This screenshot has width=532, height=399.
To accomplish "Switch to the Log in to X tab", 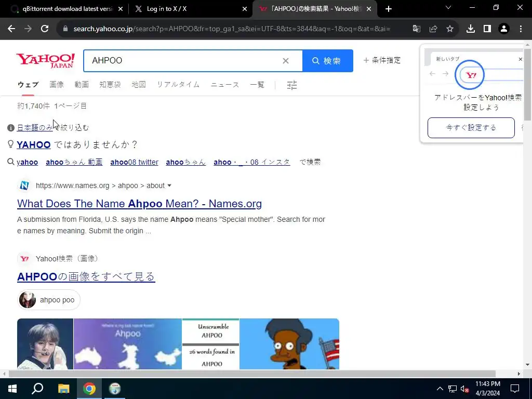I will click(190, 9).
